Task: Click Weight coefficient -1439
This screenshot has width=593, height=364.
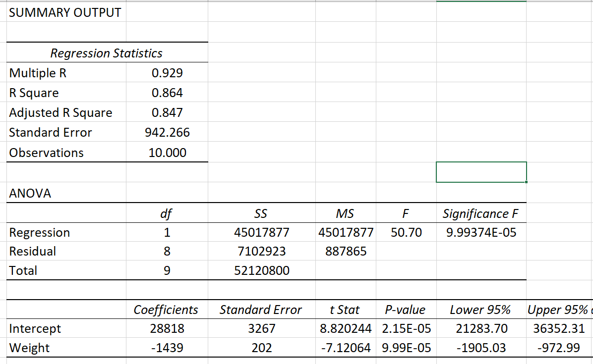Action: tap(167, 347)
